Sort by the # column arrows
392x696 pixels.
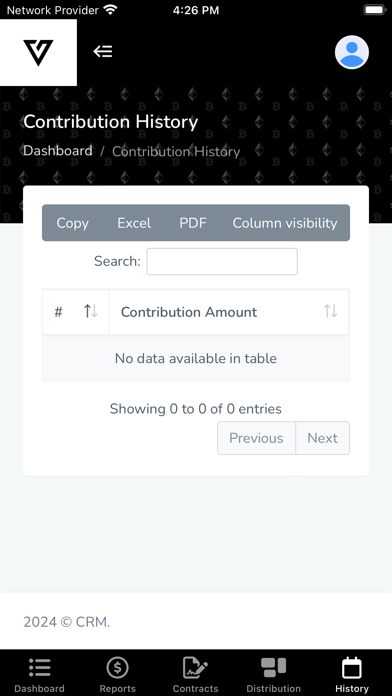[x=91, y=312]
